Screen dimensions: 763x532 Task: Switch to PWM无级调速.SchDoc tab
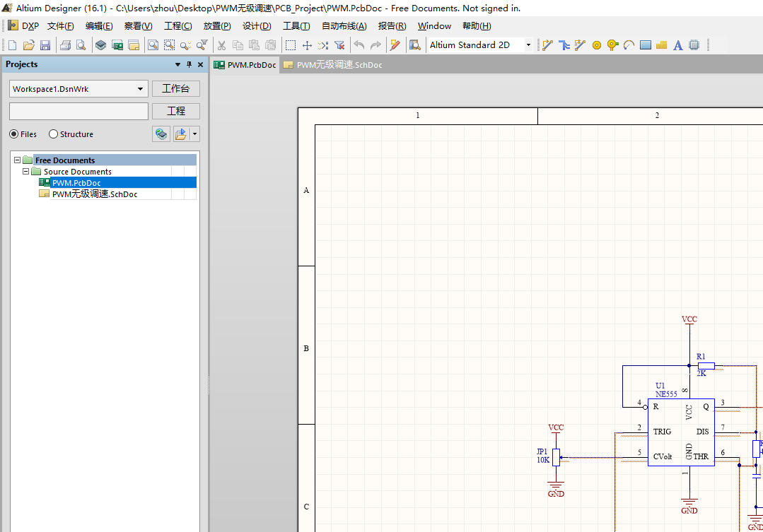(333, 65)
